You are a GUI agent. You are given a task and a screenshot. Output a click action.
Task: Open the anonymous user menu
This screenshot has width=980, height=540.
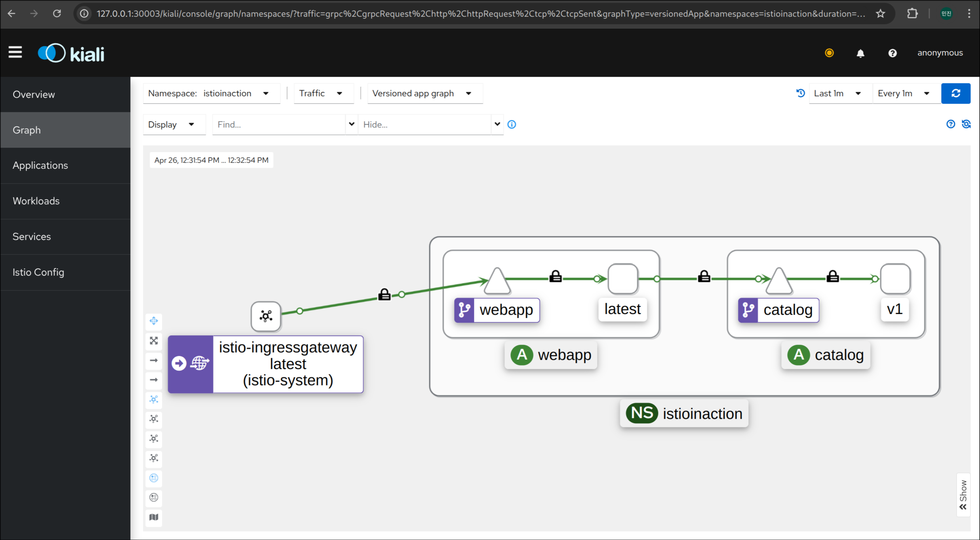[x=940, y=53]
